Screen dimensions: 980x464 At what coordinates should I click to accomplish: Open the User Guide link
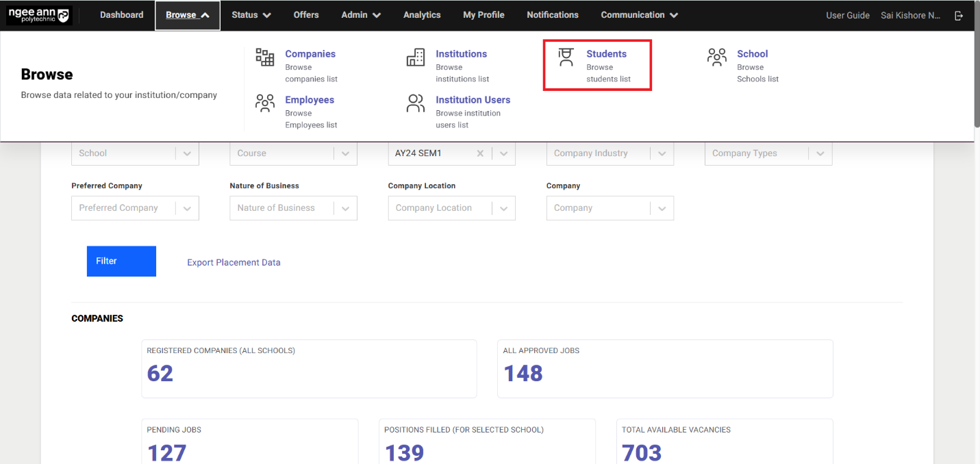tap(847, 15)
